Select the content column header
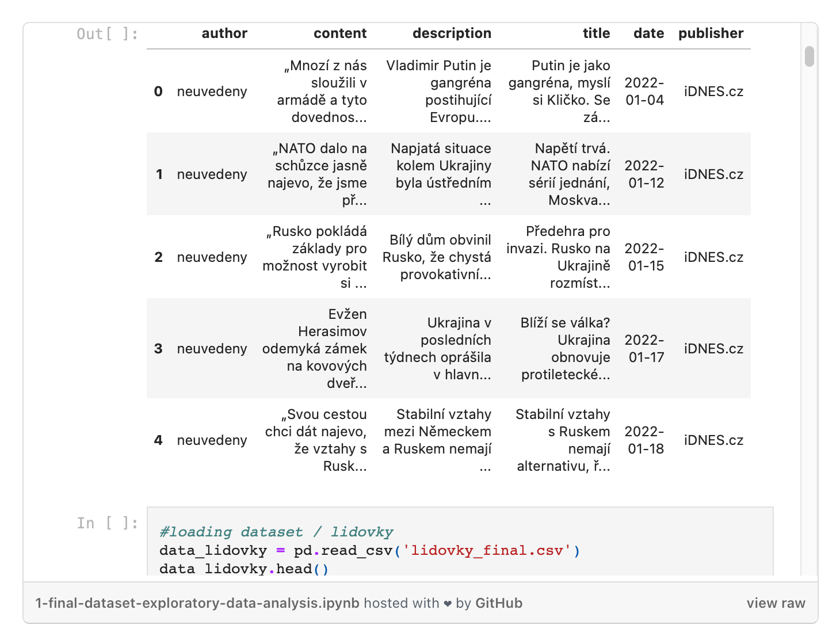840x640 pixels. 340,33
